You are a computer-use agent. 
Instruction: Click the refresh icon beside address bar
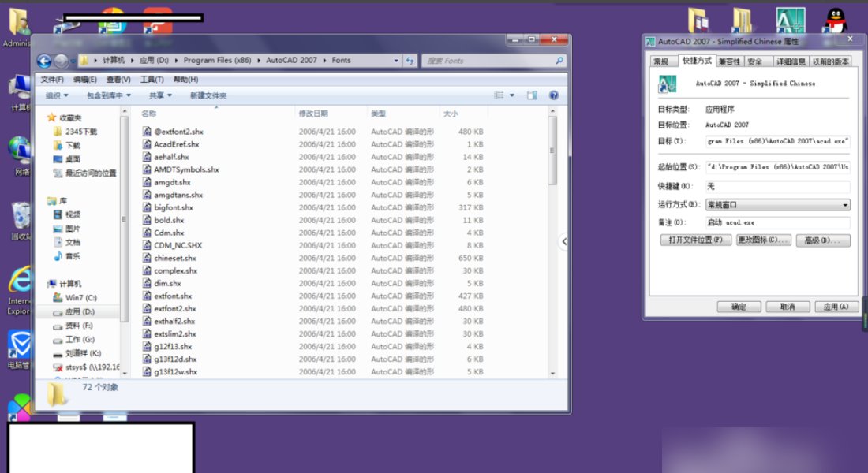[410, 61]
